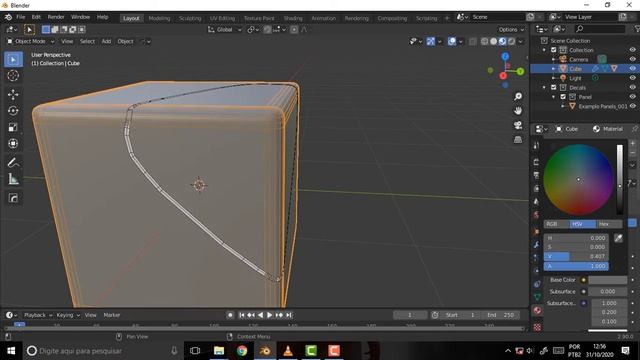The image size is (640, 360).
Task: Collapse the Panel collection tree
Action: point(553,97)
